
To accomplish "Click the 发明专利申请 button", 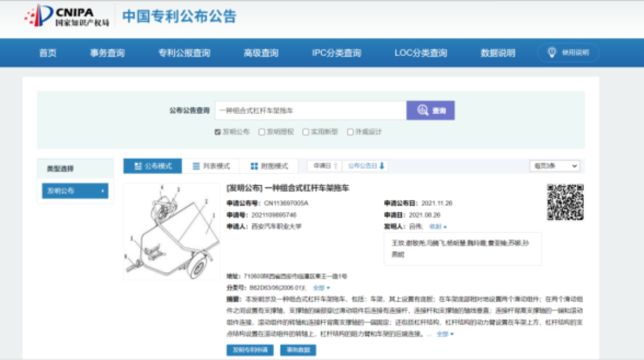I will [250, 350].
